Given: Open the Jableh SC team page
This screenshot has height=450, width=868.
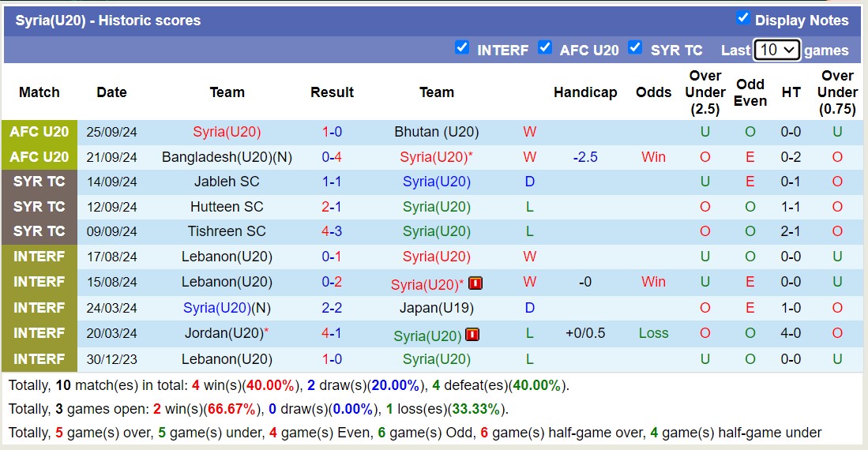Looking at the screenshot, I should 227,182.
